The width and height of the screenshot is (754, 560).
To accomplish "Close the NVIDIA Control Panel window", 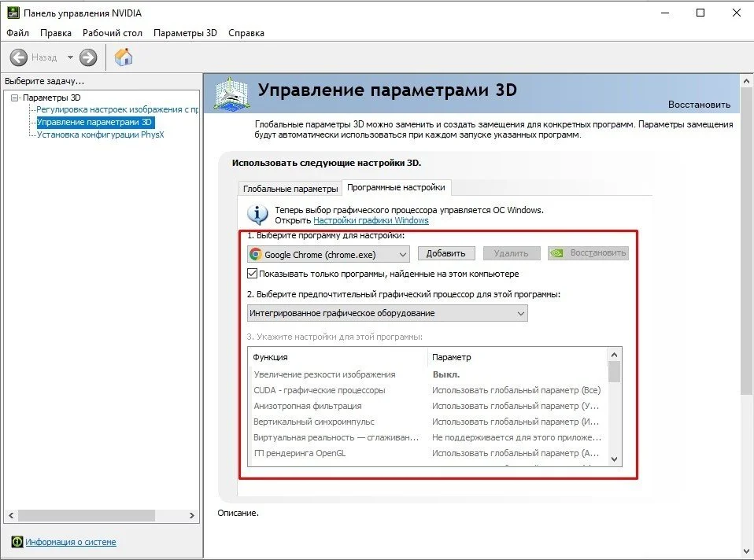I will (736, 13).
